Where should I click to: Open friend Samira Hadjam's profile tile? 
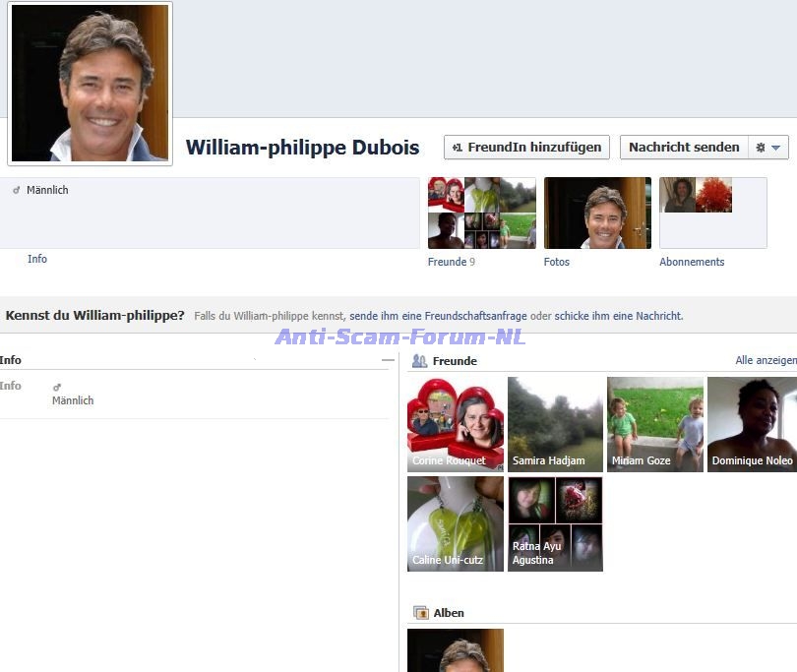point(555,424)
